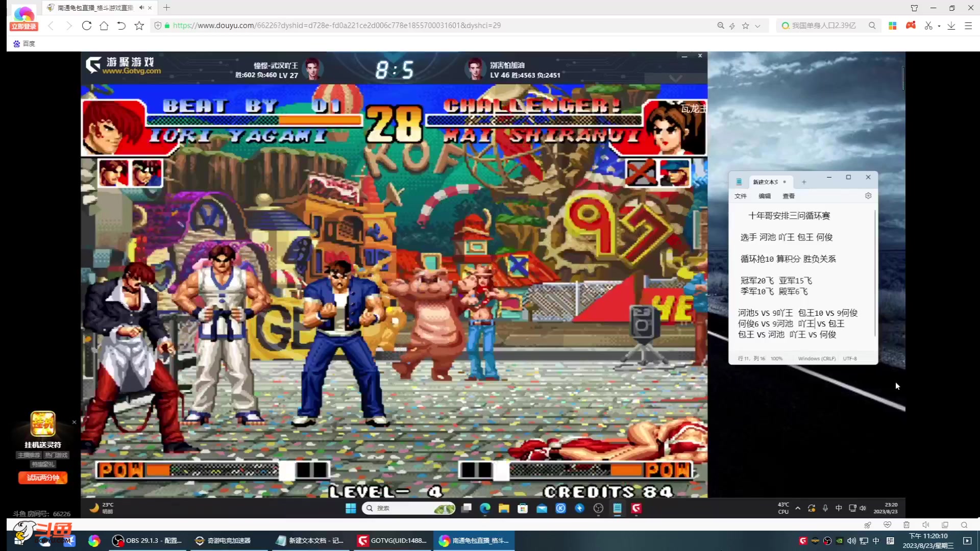Image resolution: width=980 pixels, height=551 pixels.
Task: Open 奇游电竞加速器 from the taskbar
Action: pyautogui.click(x=223, y=540)
